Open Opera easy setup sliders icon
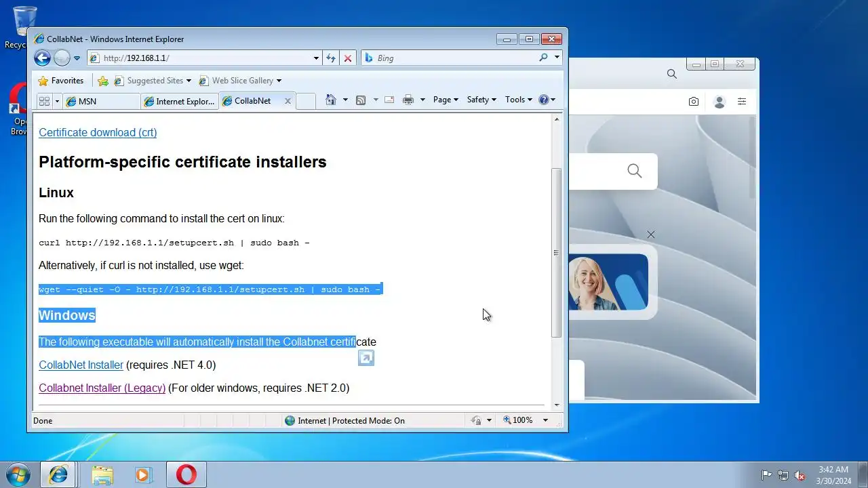 pyautogui.click(x=742, y=102)
